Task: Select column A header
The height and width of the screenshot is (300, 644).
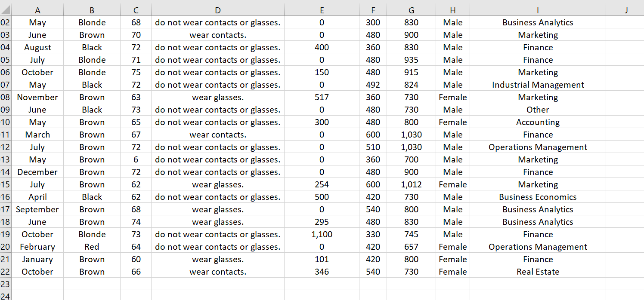Action: click(x=37, y=10)
